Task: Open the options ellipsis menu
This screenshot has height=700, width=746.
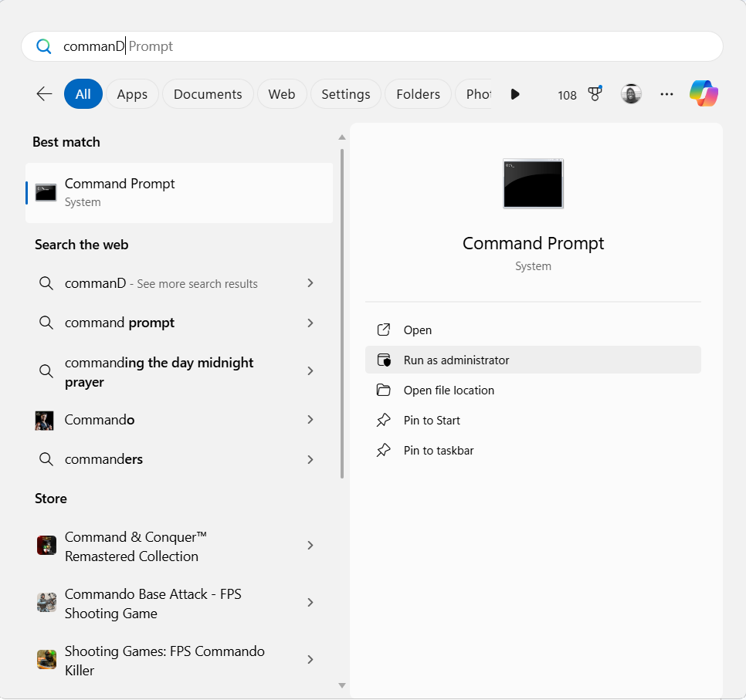Action: click(666, 93)
